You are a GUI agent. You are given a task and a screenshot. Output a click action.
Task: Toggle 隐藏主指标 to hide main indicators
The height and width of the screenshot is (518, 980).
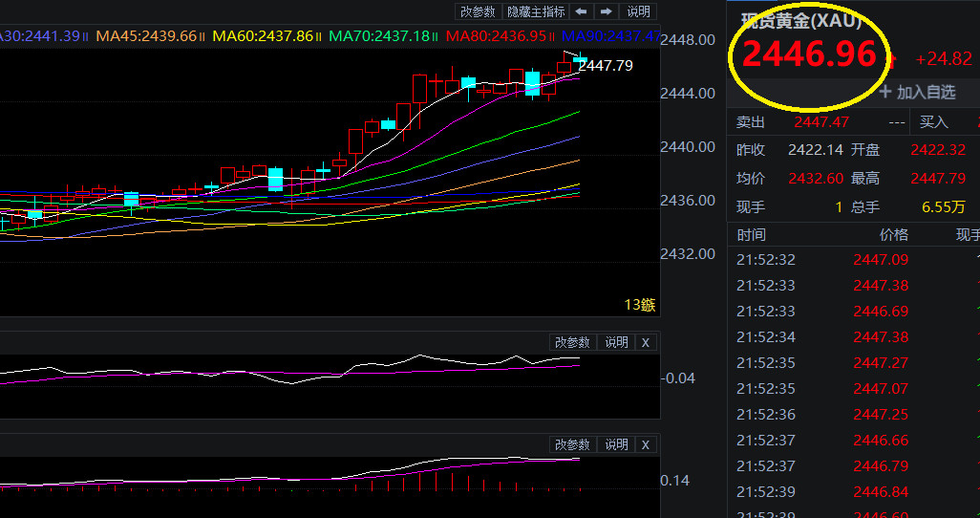[536, 11]
